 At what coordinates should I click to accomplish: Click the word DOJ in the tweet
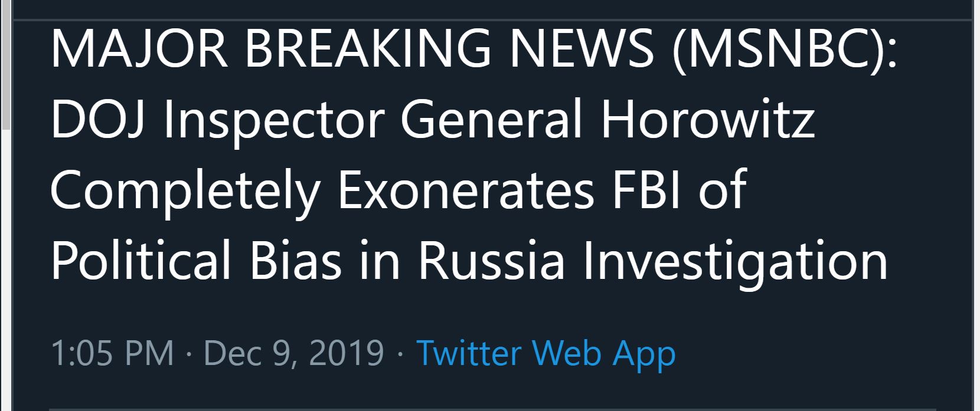coord(98,120)
